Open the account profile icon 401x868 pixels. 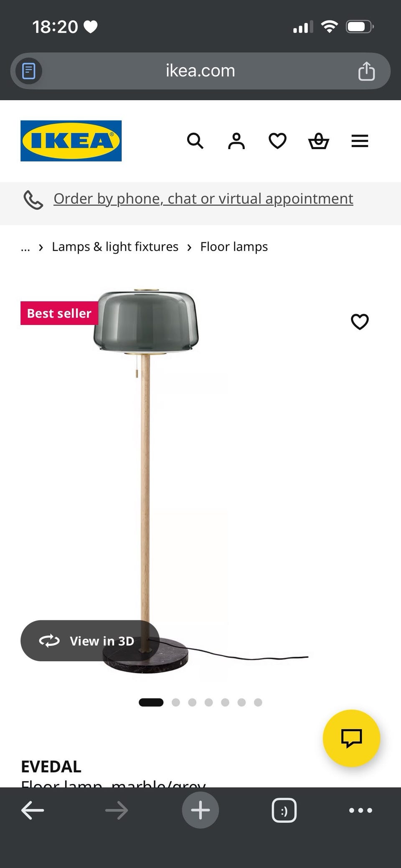[x=236, y=141]
